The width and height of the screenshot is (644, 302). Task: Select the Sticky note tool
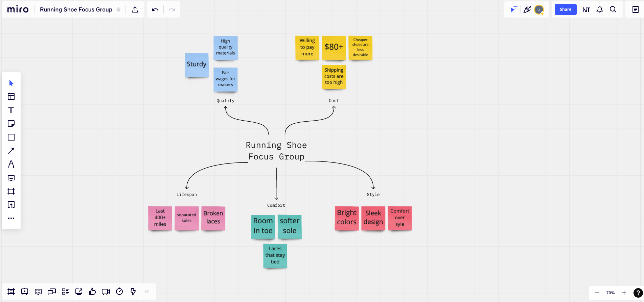[11, 124]
